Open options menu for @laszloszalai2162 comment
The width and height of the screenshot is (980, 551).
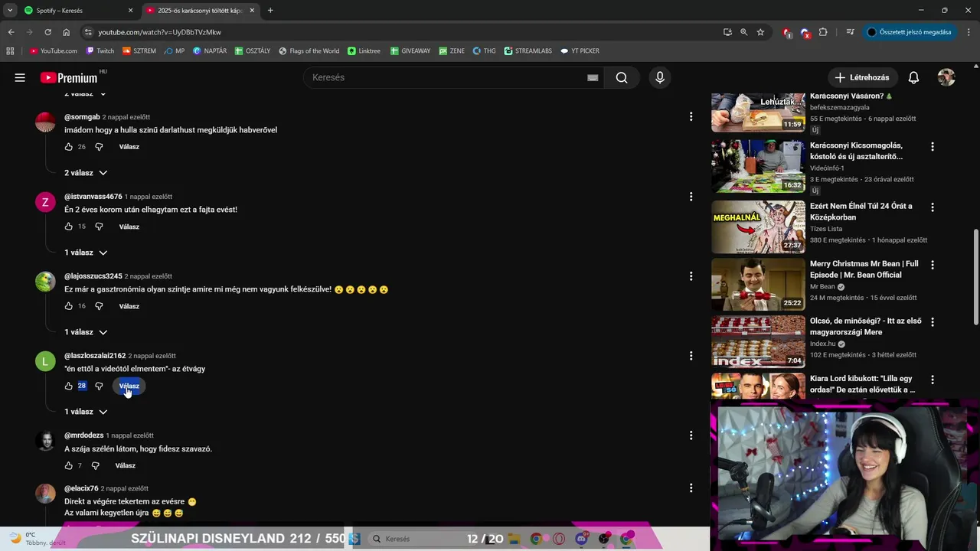click(x=691, y=356)
